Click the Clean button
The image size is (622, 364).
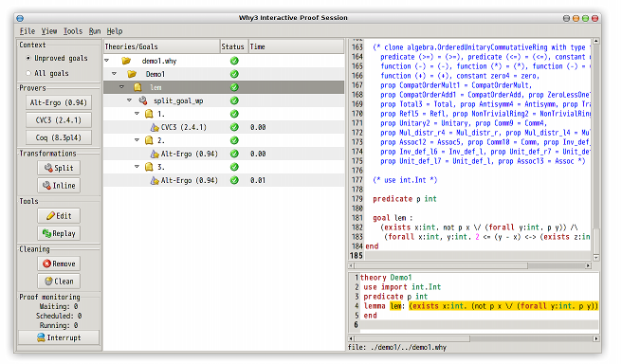click(x=59, y=282)
